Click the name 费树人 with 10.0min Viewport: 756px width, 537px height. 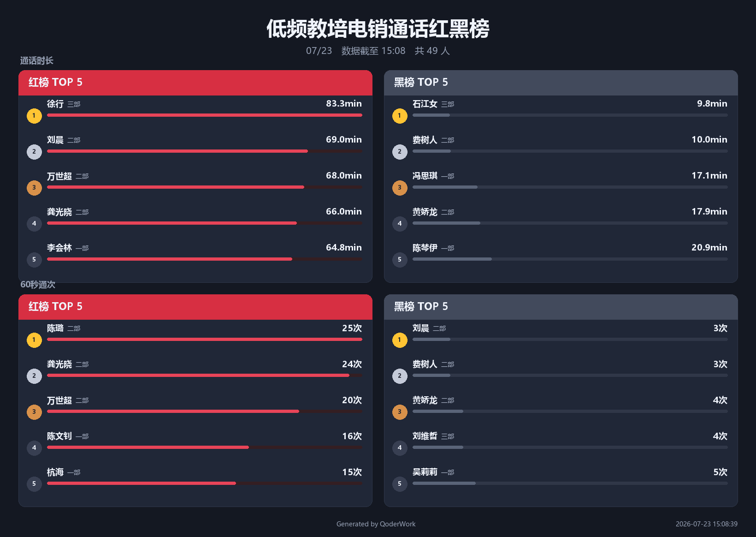click(425, 140)
